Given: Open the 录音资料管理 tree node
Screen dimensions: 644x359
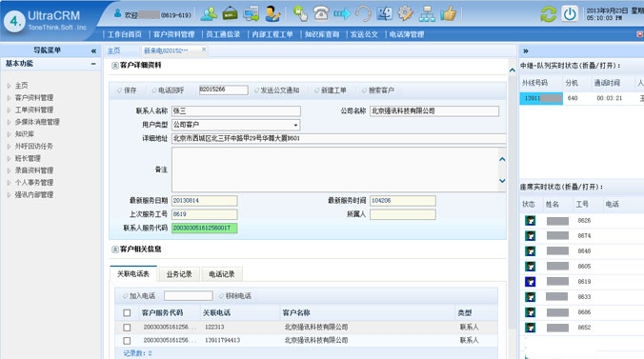Looking at the screenshot, I should click(34, 170).
